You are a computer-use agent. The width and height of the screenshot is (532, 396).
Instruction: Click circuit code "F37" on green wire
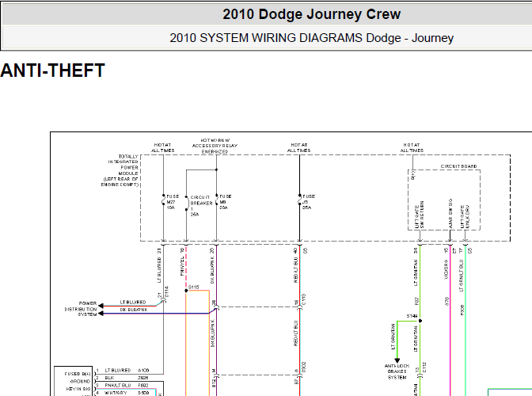(x=416, y=301)
